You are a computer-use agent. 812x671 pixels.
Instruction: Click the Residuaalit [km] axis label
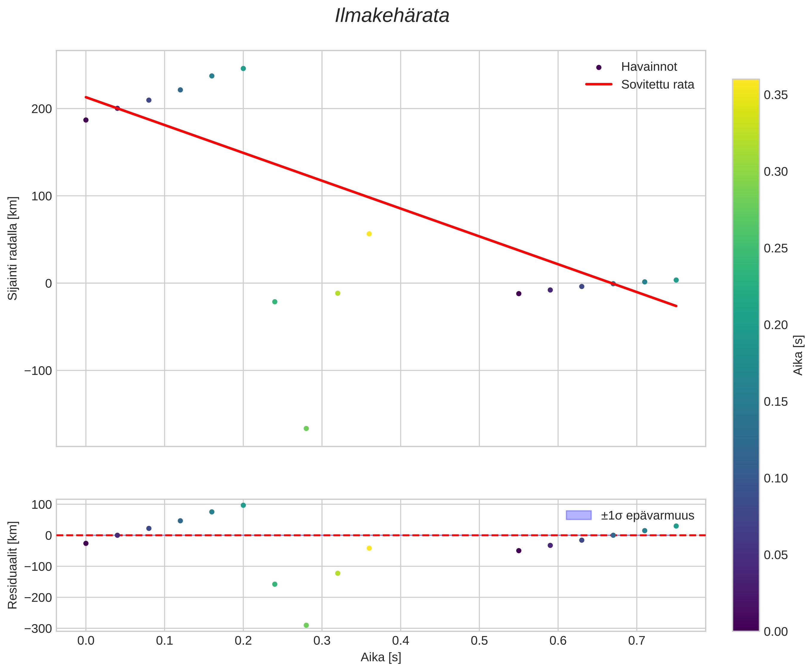pos(13,565)
